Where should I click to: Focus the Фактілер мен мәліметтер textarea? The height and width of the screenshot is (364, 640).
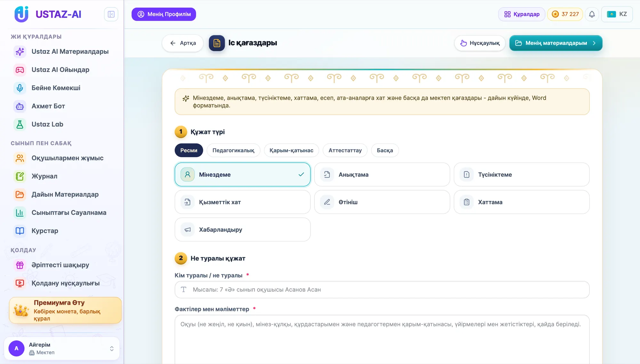382,339
